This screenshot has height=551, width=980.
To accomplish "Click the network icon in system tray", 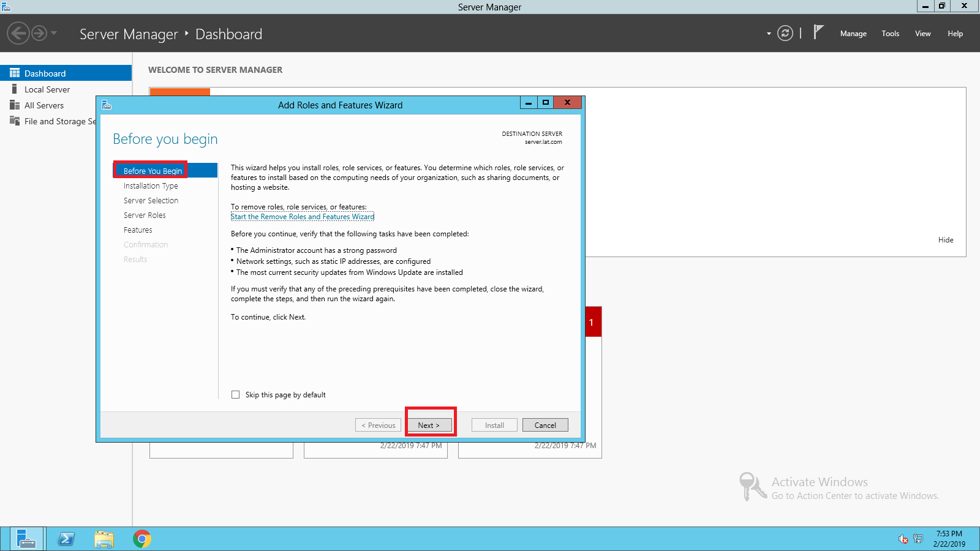I will click(918, 539).
